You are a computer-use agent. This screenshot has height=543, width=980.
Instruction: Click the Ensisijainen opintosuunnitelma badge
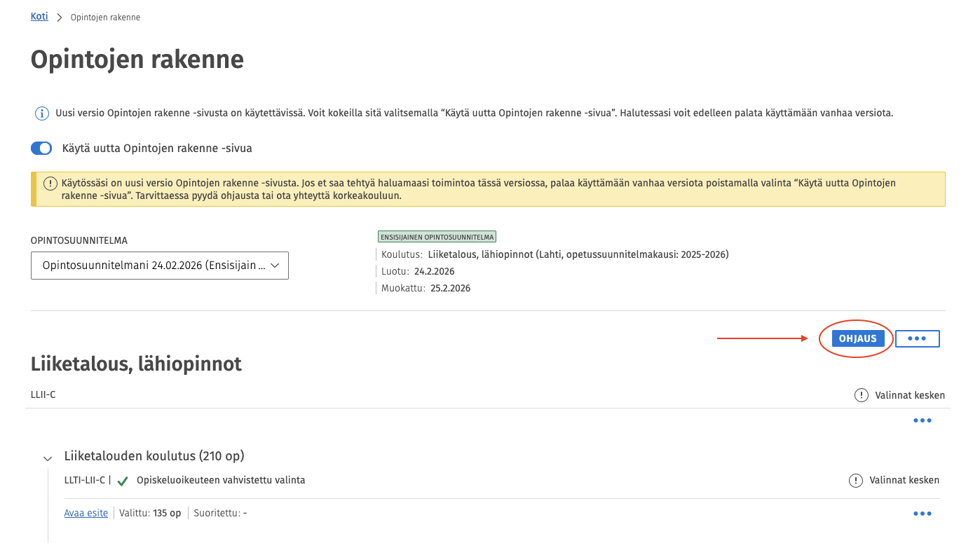click(x=437, y=237)
